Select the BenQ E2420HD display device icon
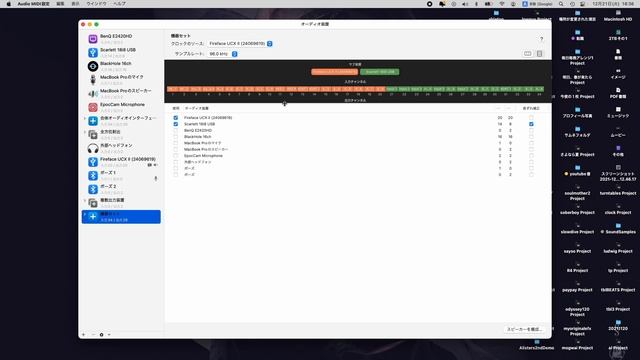This screenshot has height=360, width=640. (x=93, y=39)
